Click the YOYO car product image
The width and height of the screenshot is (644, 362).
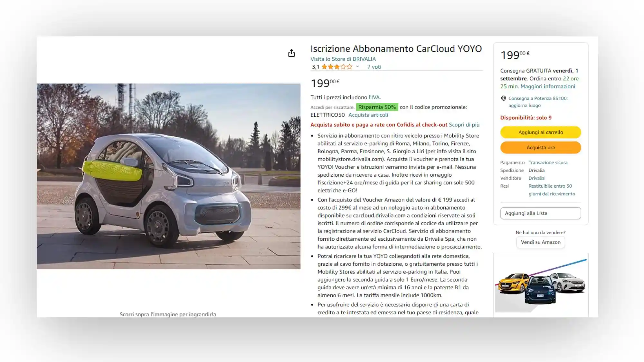click(x=168, y=176)
